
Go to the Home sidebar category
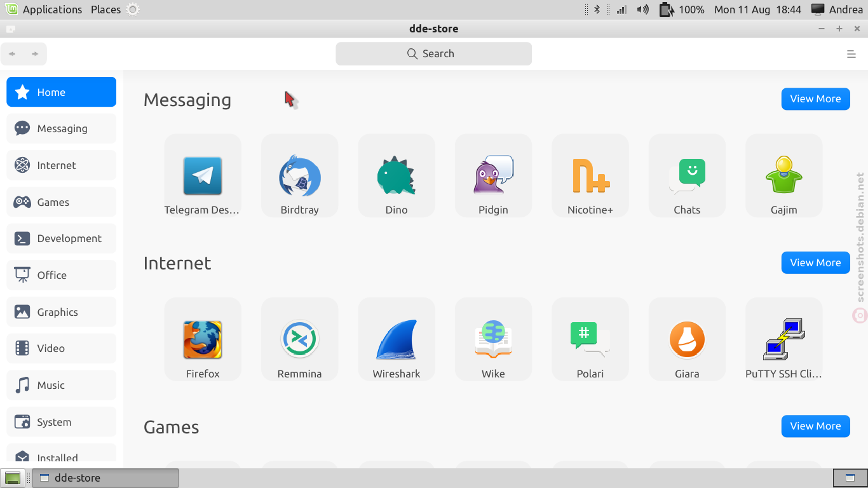pos(62,92)
